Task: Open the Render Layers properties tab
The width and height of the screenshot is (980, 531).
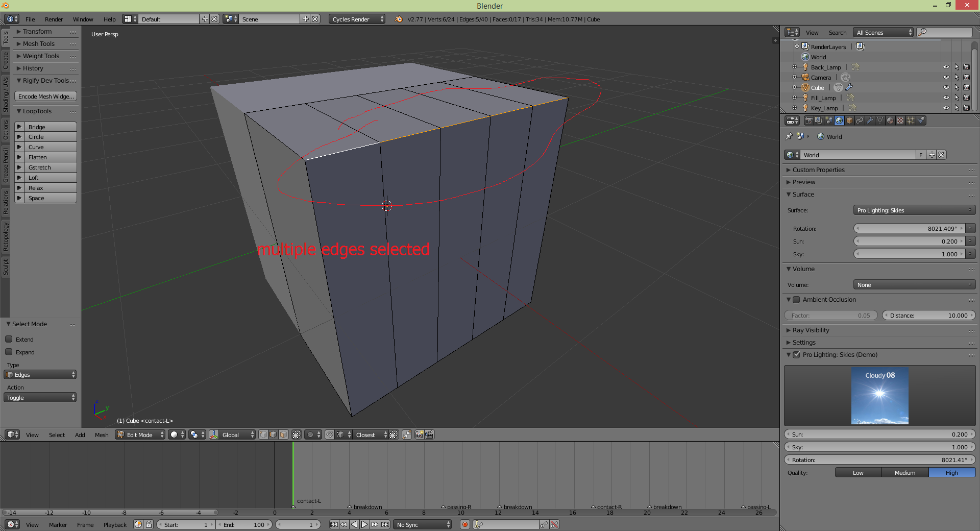Action: (819, 120)
